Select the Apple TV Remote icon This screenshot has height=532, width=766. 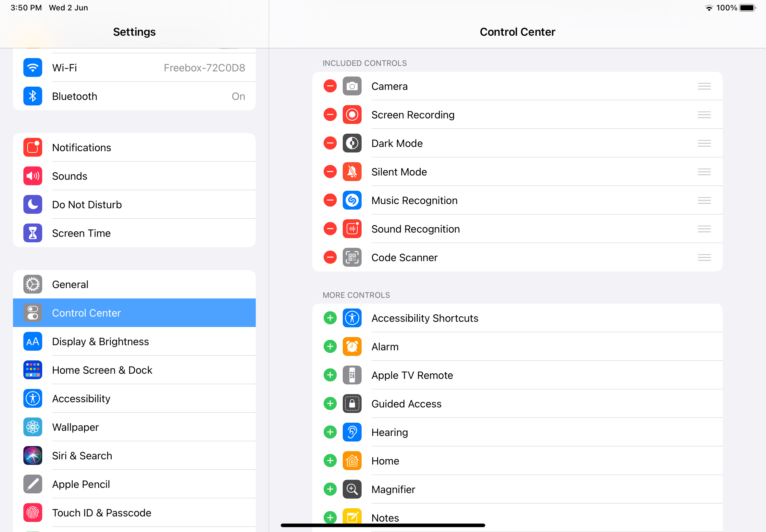click(x=352, y=375)
